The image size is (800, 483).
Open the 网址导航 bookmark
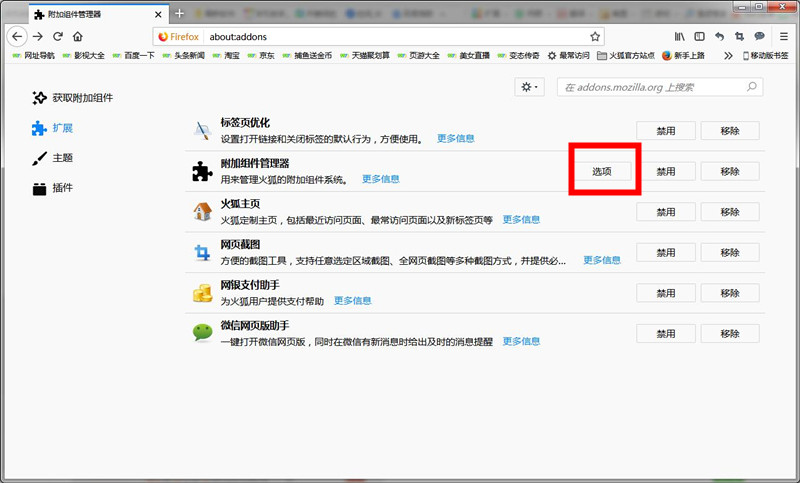(x=34, y=56)
